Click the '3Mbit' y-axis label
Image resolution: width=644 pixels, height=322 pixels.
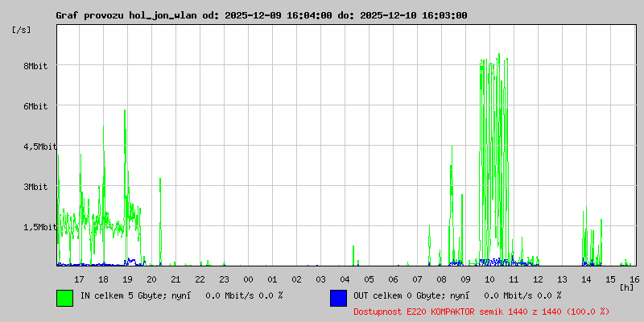(35, 187)
